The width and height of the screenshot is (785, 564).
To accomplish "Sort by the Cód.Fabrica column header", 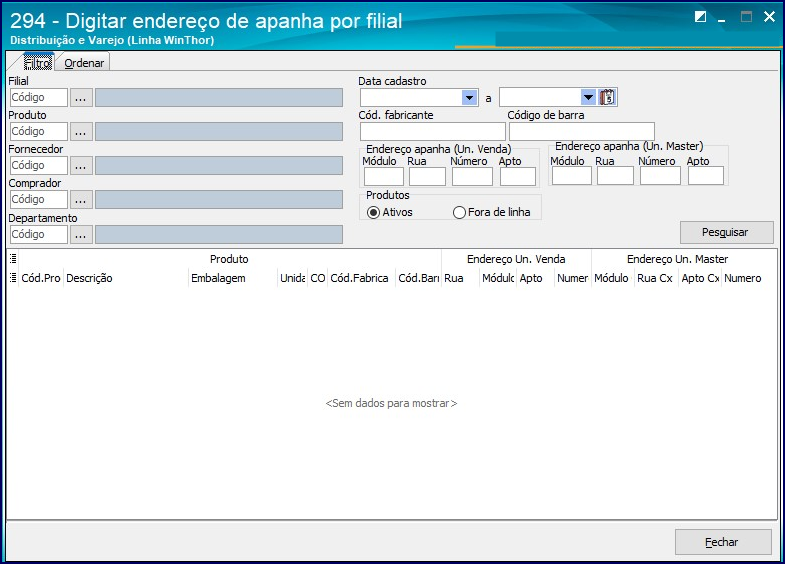I will [361, 278].
